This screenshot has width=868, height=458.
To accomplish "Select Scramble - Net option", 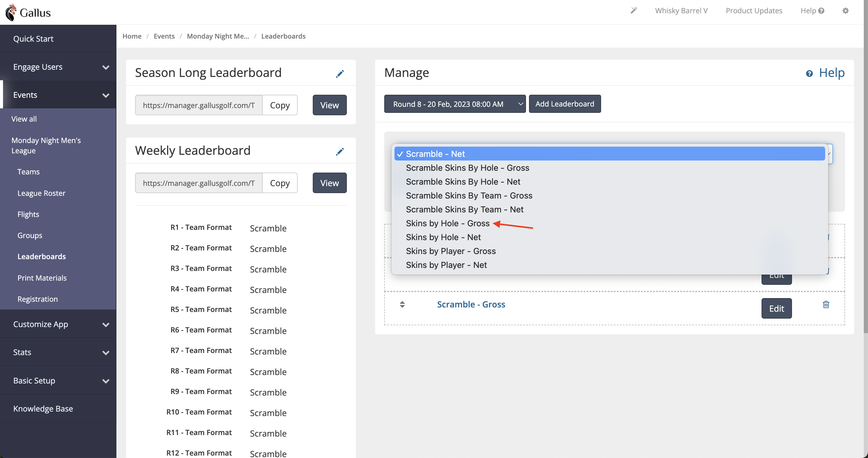I will [609, 154].
